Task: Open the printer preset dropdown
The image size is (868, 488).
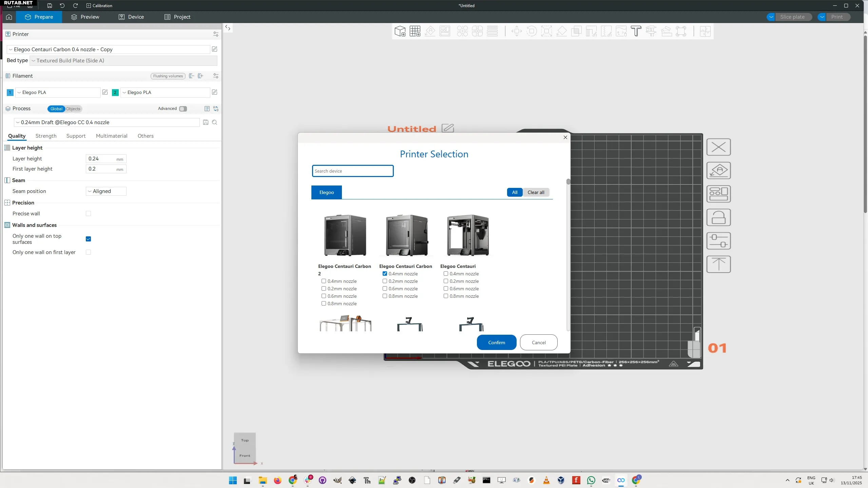Action: point(109,50)
